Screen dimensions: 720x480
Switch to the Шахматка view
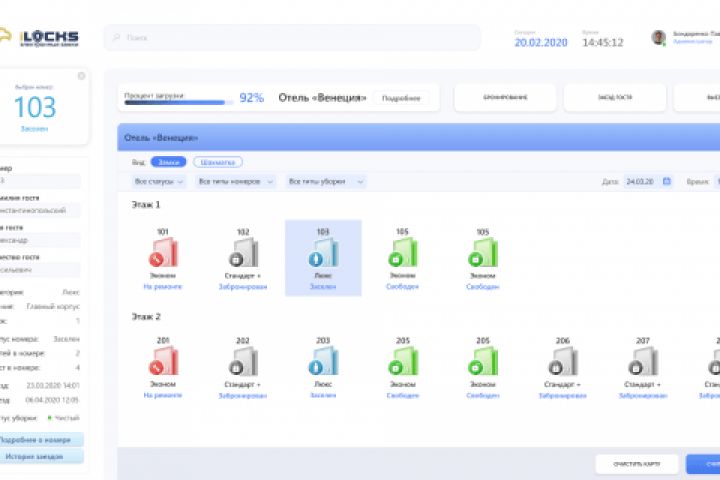point(218,162)
